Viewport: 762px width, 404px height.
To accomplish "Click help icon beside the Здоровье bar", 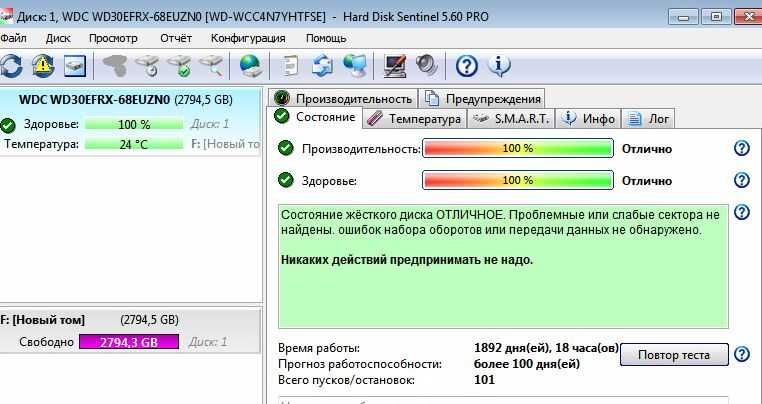I will pyautogui.click(x=742, y=180).
